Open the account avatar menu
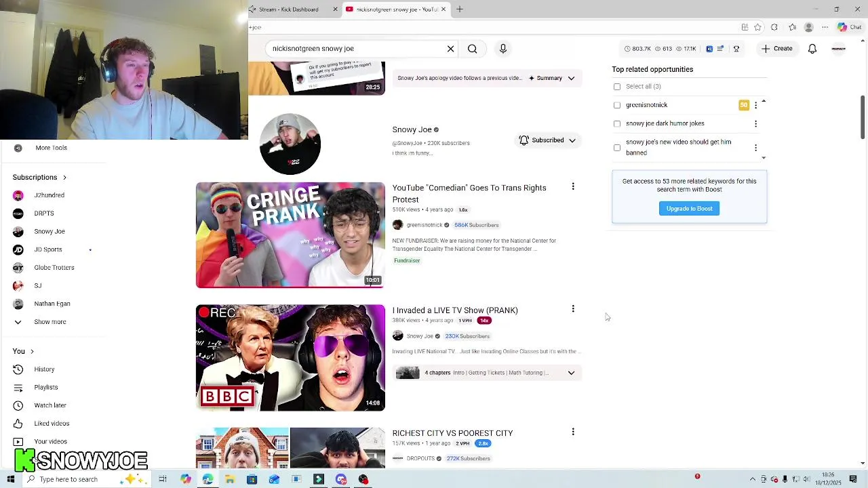Viewport: 868px width, 488px height. (x=839, y=49)
